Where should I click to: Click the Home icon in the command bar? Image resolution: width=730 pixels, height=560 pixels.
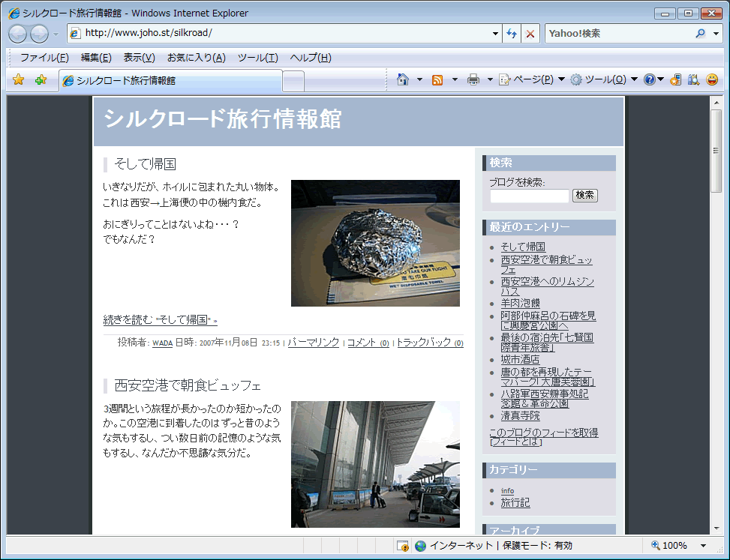(x=403, y=79)
